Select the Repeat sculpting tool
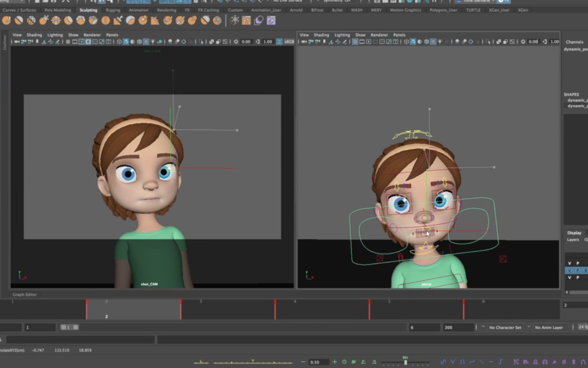The height and width of the screenshot is (368, 588). click(x=105, y=20)
